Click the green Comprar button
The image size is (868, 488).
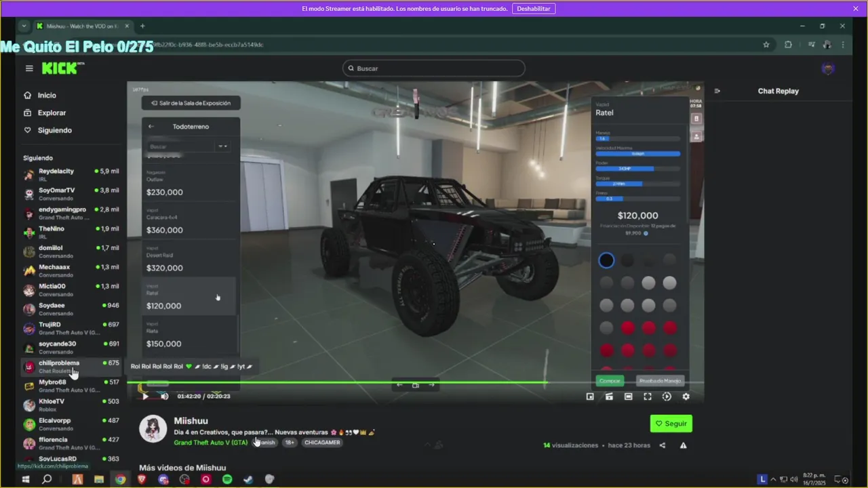coord(610,381)
